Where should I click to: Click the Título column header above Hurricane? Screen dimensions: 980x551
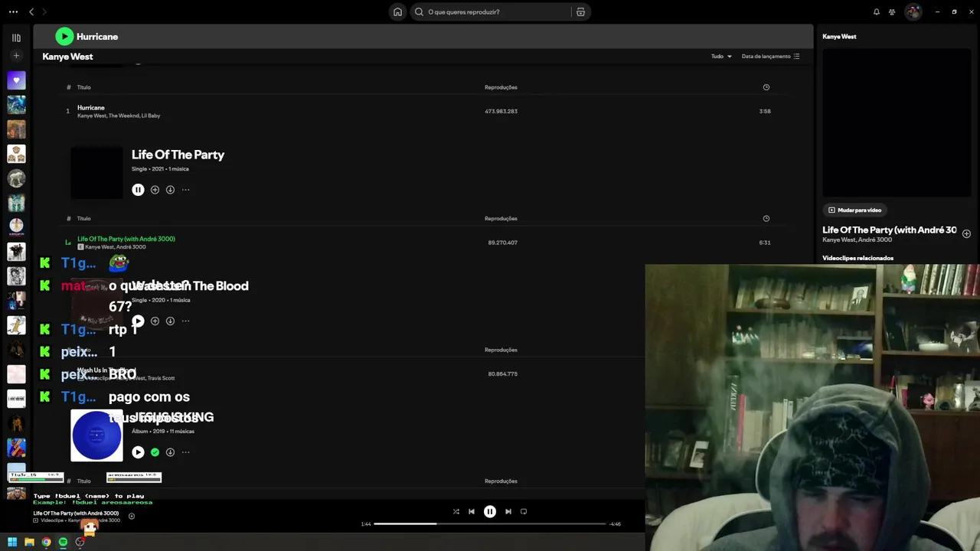click(x=83, y=87)
